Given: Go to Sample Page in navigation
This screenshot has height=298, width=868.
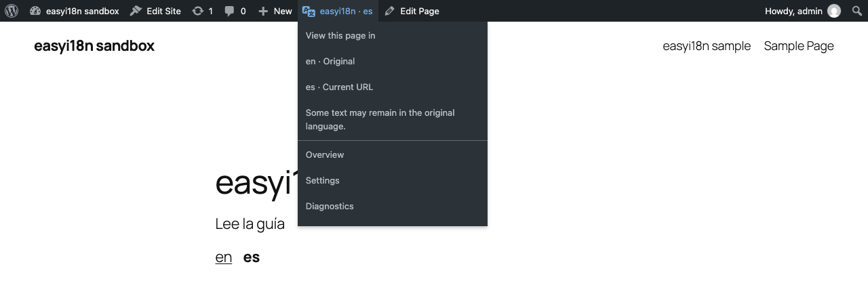Looking at the screenshot, I should click(799, 46).
